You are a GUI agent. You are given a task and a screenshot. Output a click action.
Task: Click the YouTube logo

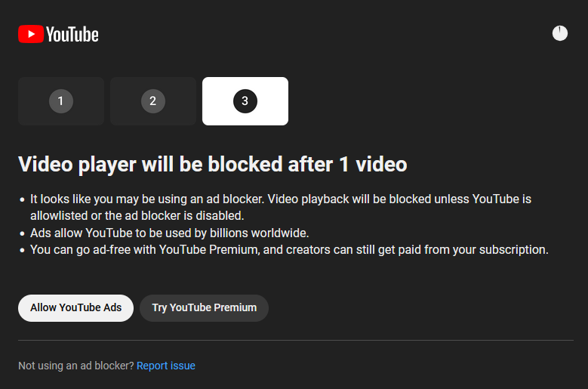[59, 34]
